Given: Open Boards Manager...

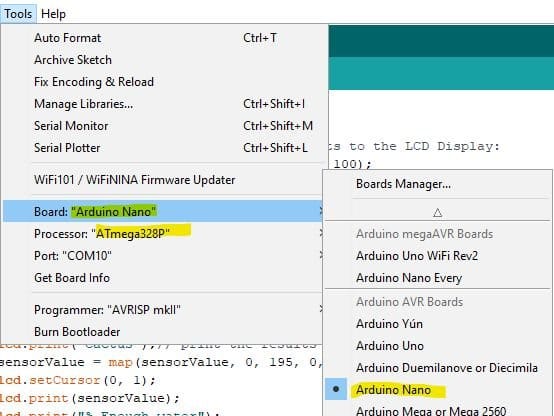Looking at the screenshot, I should 437,184.
